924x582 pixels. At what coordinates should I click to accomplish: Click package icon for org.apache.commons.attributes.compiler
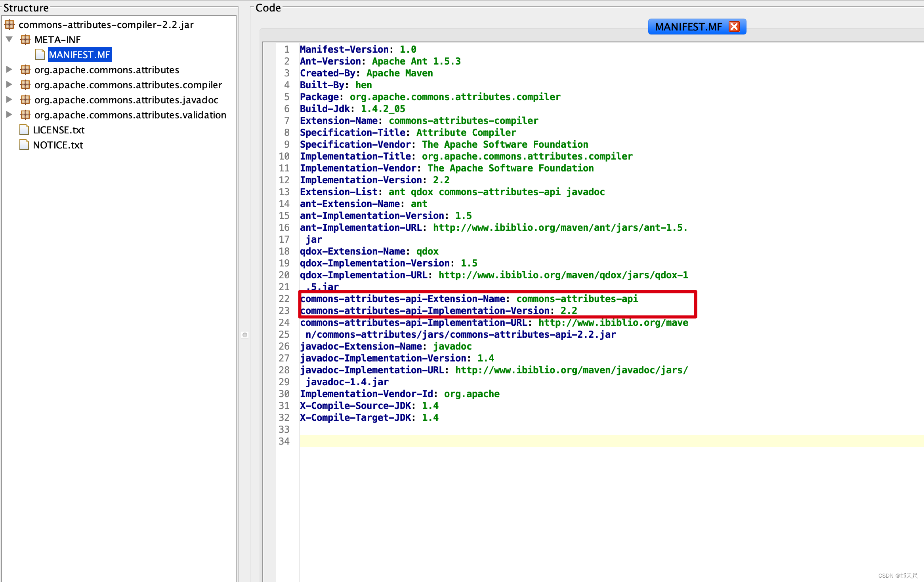tap(25, 85)
